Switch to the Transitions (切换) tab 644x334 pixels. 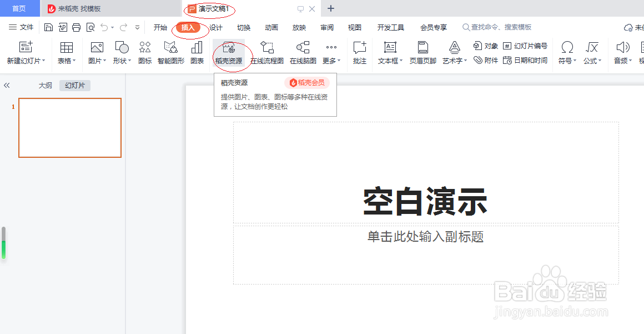coord(244,28)
